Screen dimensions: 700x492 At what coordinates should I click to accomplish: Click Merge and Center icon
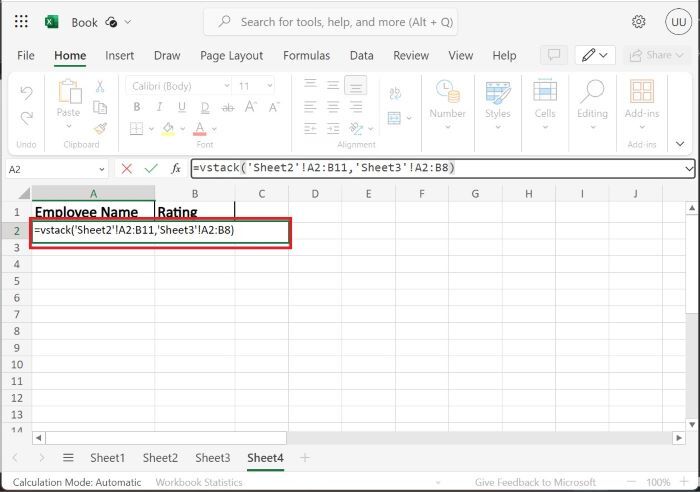pos(394,118)
